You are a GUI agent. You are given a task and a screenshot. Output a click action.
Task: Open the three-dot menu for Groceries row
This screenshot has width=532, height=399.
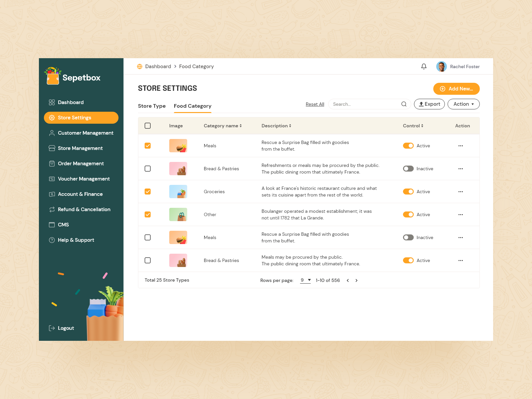click(x=461, y=192)
